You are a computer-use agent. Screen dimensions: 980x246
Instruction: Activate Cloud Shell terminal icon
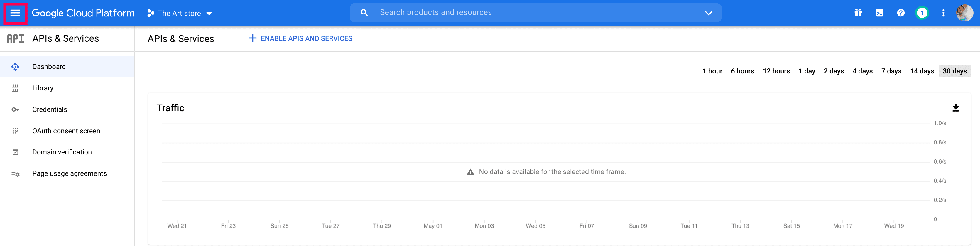coord(879,13)
